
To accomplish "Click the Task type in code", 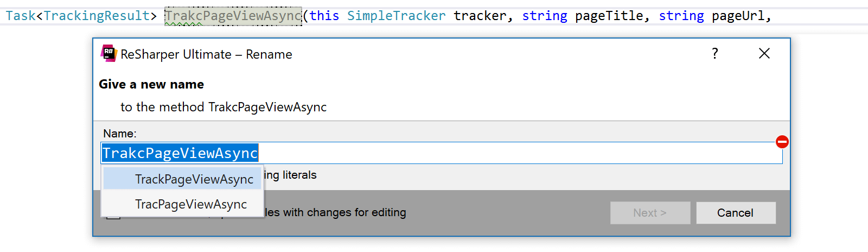I will 21,16.
